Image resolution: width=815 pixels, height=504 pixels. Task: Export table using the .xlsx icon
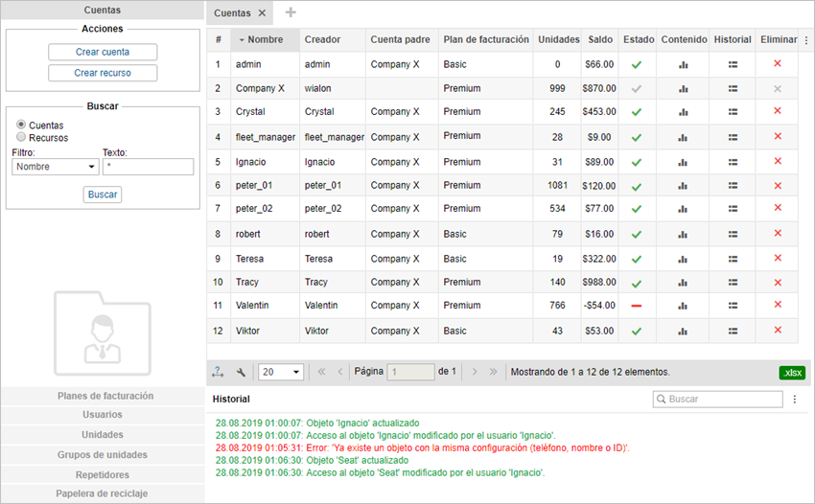(792, 372)
